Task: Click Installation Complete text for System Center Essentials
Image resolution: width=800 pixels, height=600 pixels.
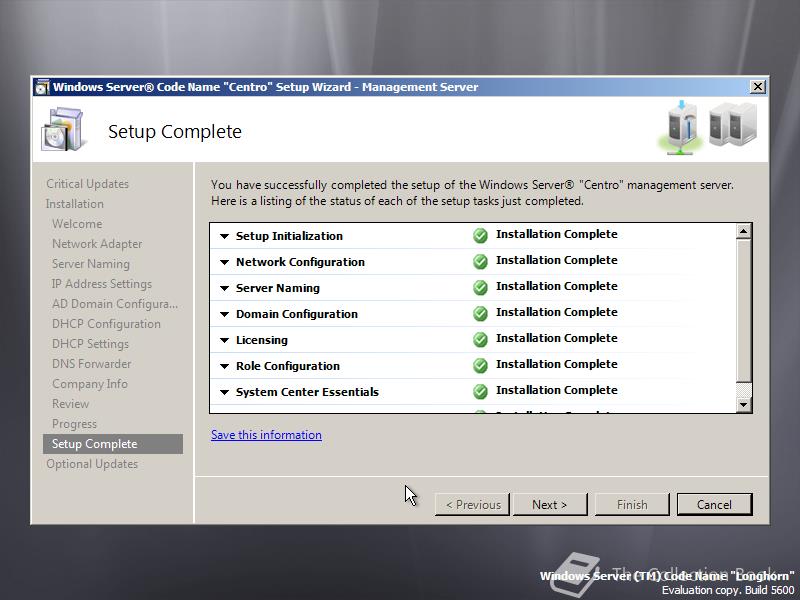Action: pos(557,390)
